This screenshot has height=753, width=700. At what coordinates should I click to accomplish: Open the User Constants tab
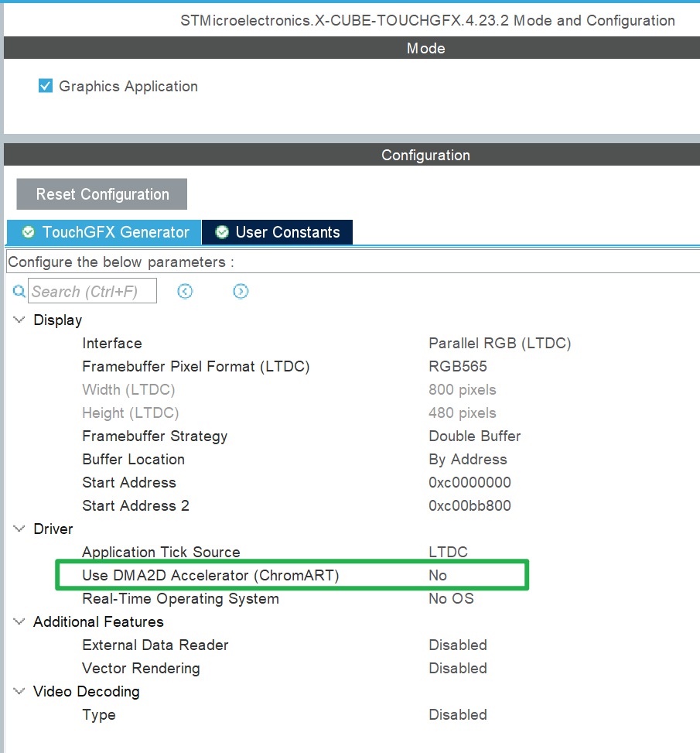tap(278, 232)
